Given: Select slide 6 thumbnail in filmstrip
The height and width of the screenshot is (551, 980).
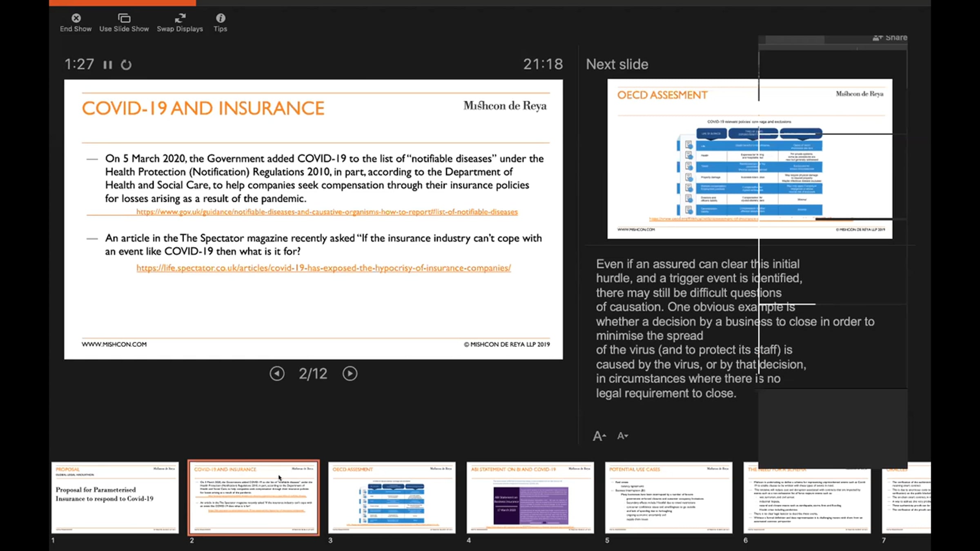Looking at the screenshot, I should (807, 502).
